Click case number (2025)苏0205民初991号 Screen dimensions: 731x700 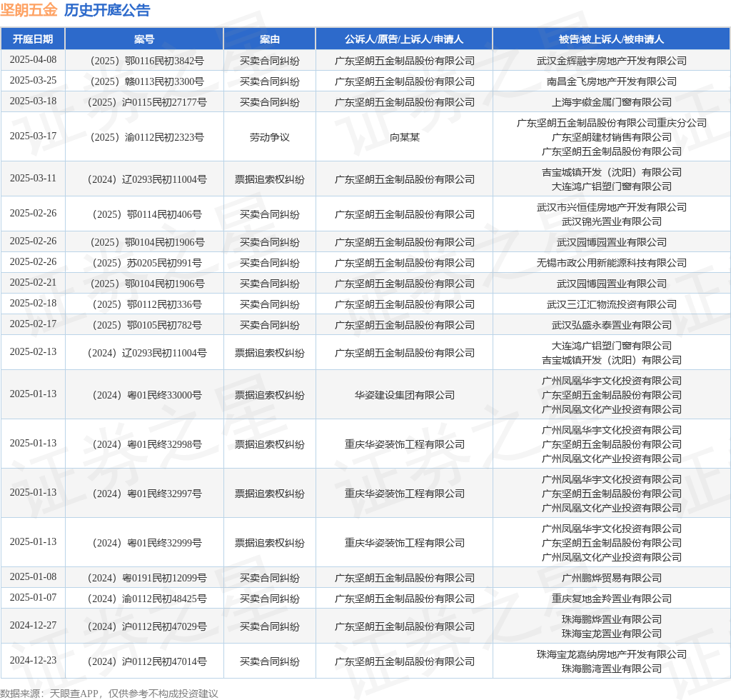(x=147, y=263)
